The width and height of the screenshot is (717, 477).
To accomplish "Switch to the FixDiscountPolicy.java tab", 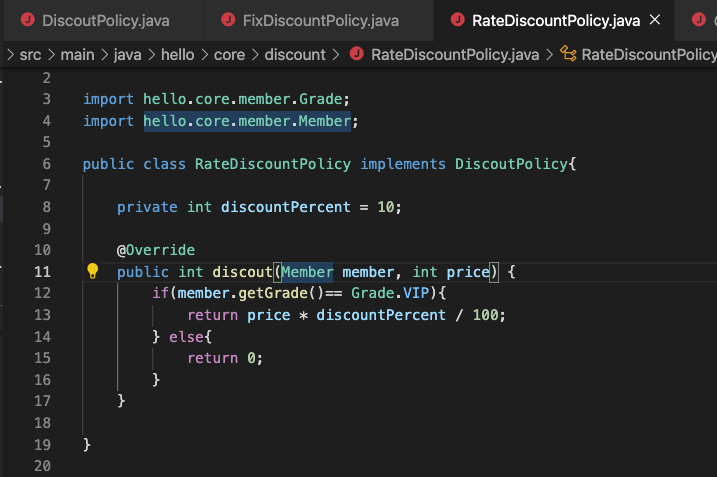I will pos(319,21).
